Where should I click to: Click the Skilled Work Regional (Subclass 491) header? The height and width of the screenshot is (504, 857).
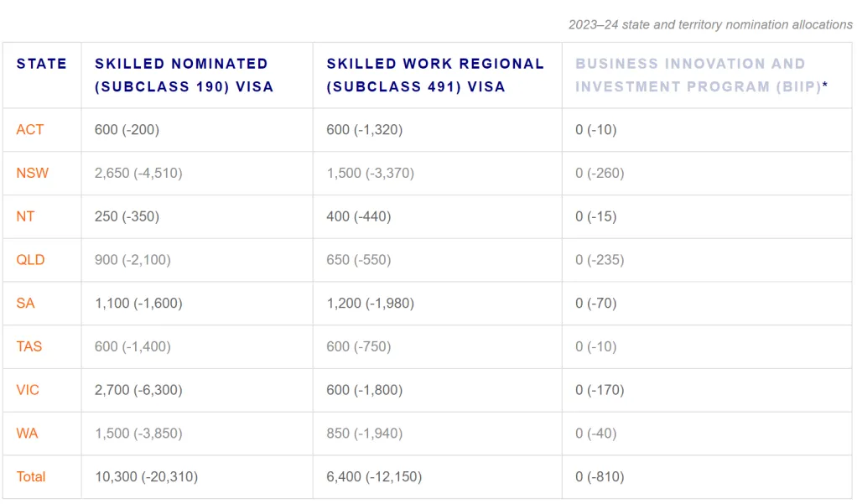click(x=435, y=75)
